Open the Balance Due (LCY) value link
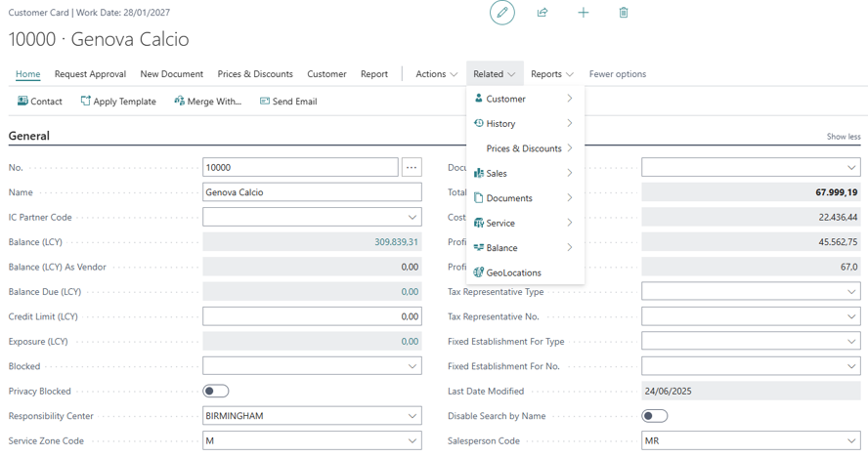Viewport: 868px width, 457px height. (410, 292)
